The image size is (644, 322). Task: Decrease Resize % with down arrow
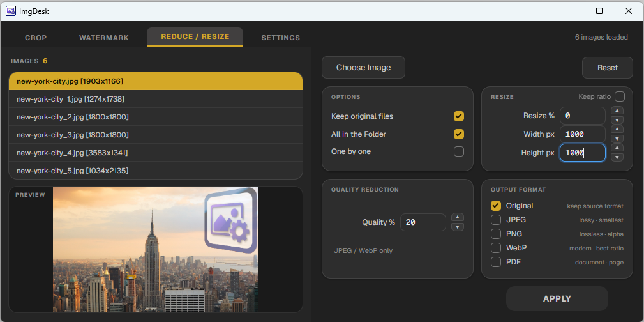pos(617,120)
